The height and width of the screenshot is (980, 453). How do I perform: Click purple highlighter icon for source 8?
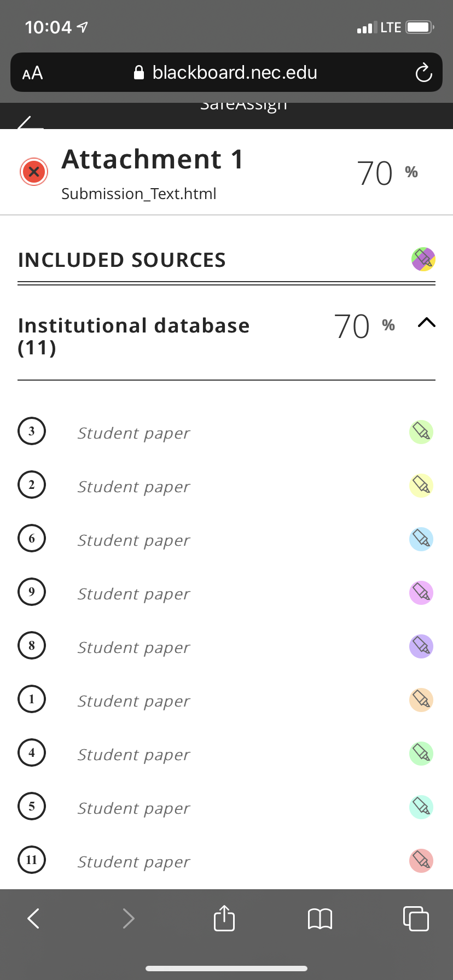pos(421,646)
